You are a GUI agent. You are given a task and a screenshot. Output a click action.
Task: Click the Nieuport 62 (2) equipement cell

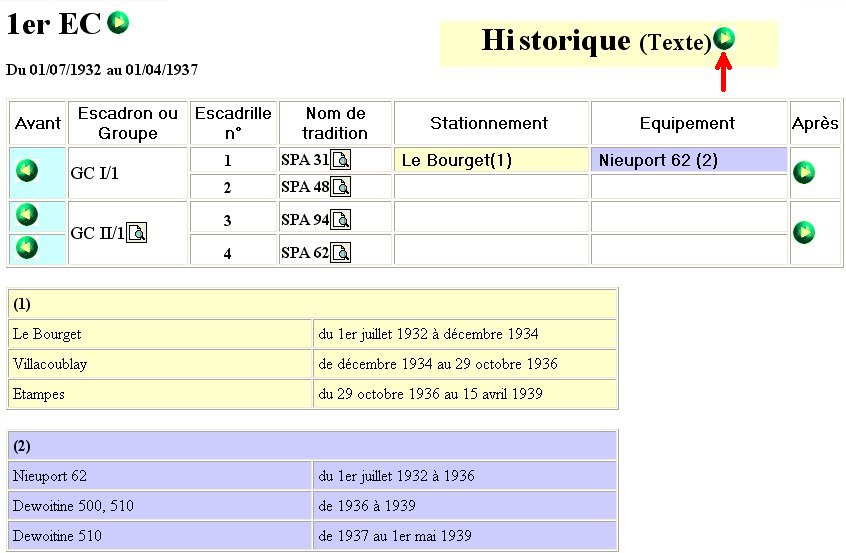click(x=689, y=160)
